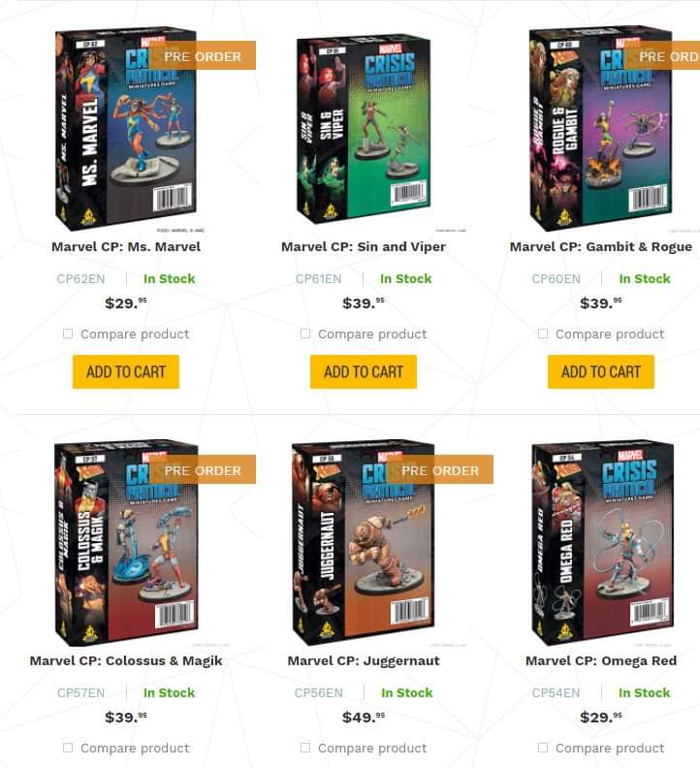Enable Compare product for Juggernaut

tap(305, 748)
